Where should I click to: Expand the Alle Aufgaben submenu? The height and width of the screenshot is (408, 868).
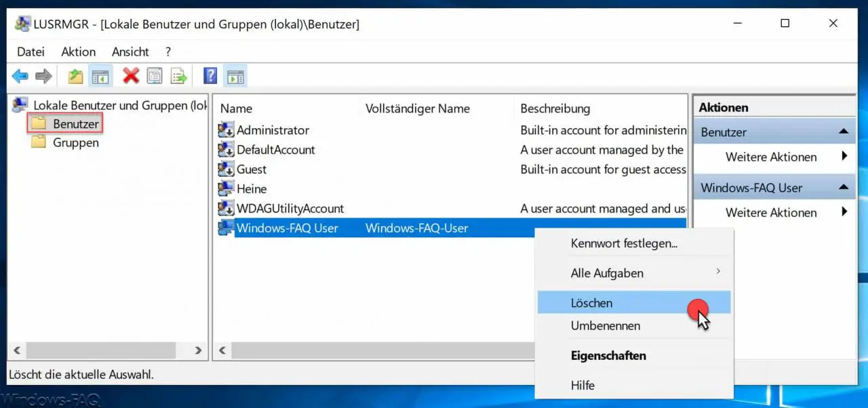tap(634, 273)
